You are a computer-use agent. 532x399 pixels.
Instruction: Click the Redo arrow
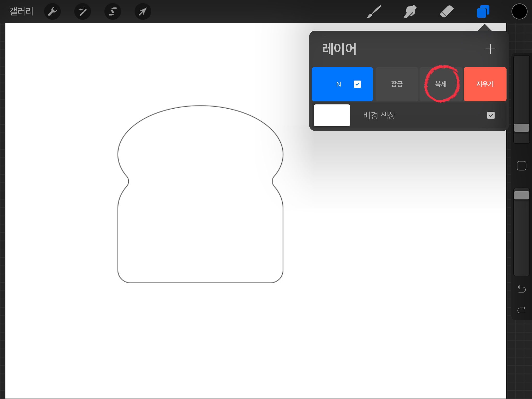521,310
